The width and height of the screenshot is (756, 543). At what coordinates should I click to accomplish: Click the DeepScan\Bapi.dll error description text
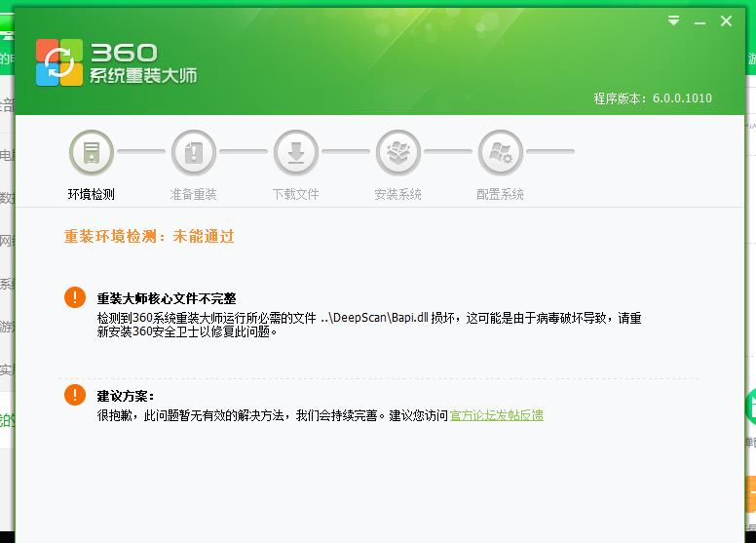coord(369,325)
